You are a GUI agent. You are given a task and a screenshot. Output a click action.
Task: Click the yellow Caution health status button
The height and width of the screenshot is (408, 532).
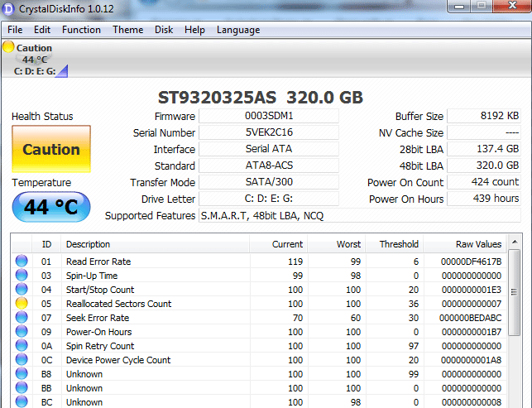pos(51,149)
